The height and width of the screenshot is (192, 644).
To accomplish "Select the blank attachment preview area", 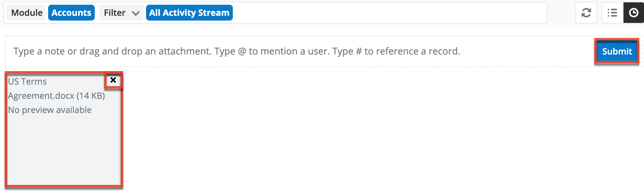I will (x=63, y=150).
